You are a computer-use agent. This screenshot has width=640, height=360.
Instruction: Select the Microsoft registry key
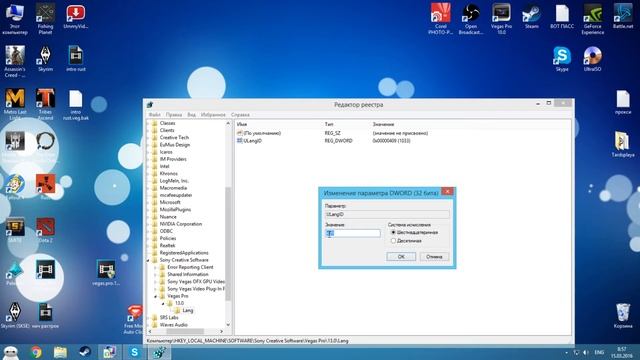tap(170, 202)
